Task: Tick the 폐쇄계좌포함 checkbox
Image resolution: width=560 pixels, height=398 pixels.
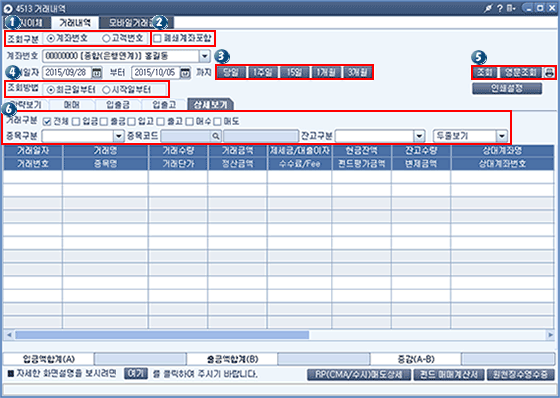Action: pyautogui.click(x=158, y=38)
